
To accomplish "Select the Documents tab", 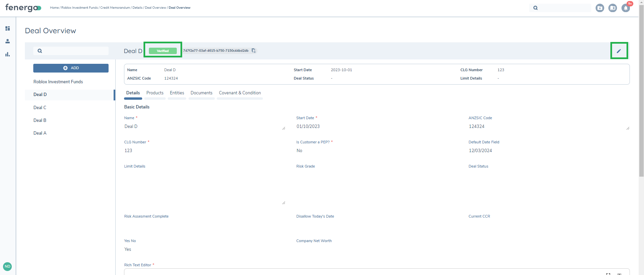I will point(201,93).
